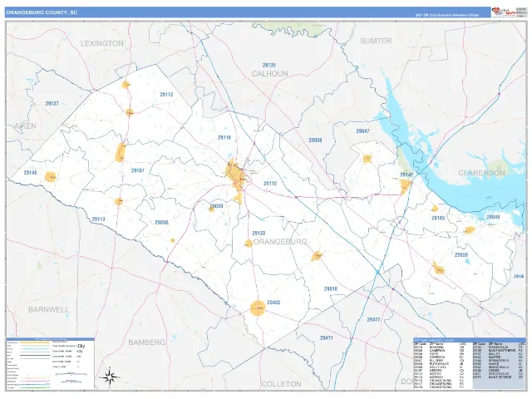Select ZIP code label 29477

pyautogui.click(x=373, y=319)
